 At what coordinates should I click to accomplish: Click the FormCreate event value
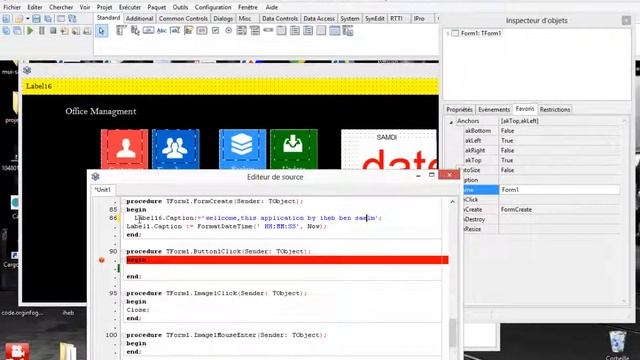[560, 209]
